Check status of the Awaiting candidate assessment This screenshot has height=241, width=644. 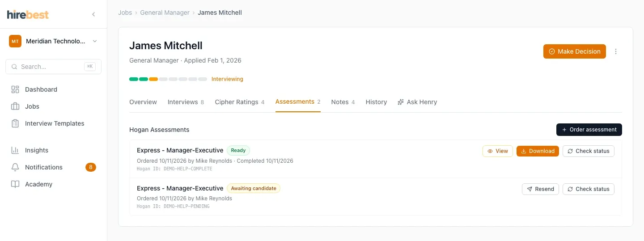point(589,189)
